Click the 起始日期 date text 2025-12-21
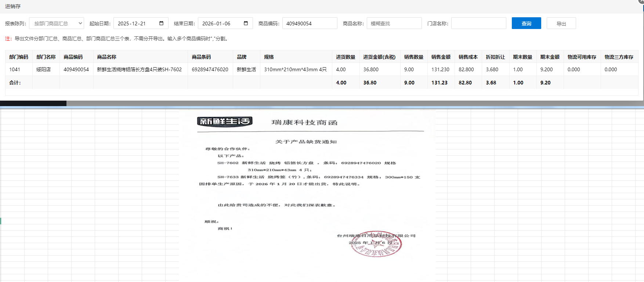The width and height of the screenshot is (644, 282). click(132, 23)
